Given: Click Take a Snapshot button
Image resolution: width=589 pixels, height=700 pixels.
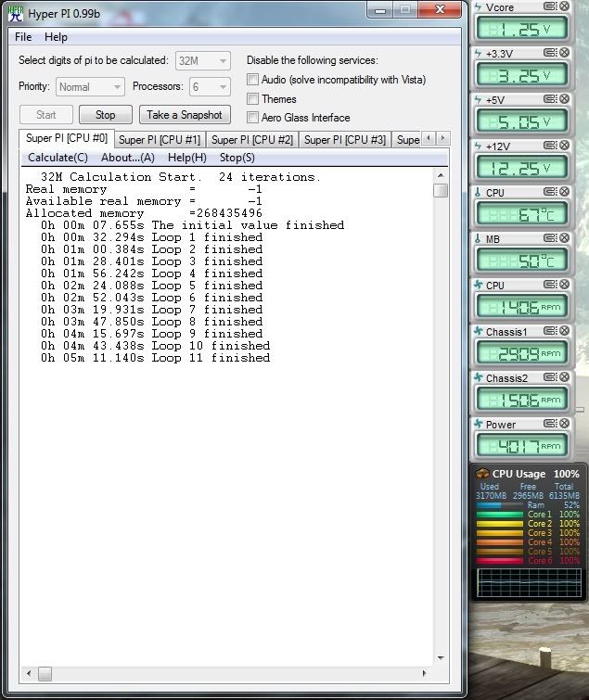Looking at the screenshot, I should click(x=185, y=115).
